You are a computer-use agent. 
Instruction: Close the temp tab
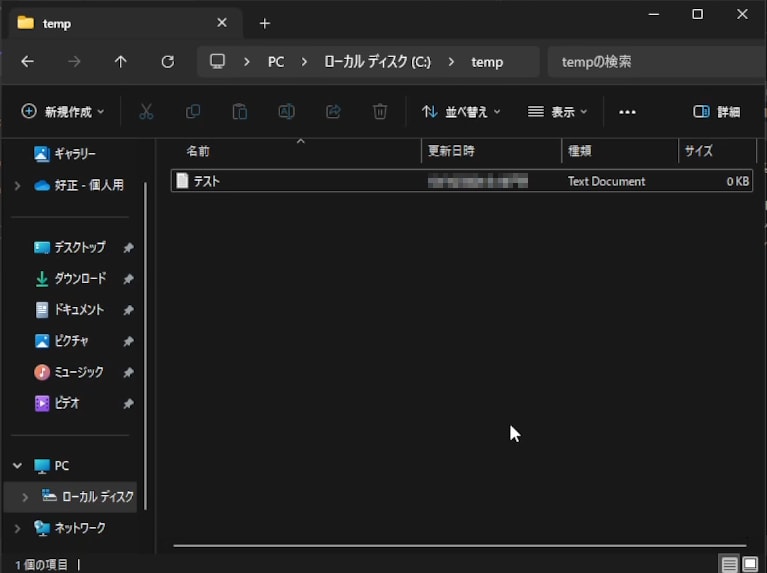point(222,23)
